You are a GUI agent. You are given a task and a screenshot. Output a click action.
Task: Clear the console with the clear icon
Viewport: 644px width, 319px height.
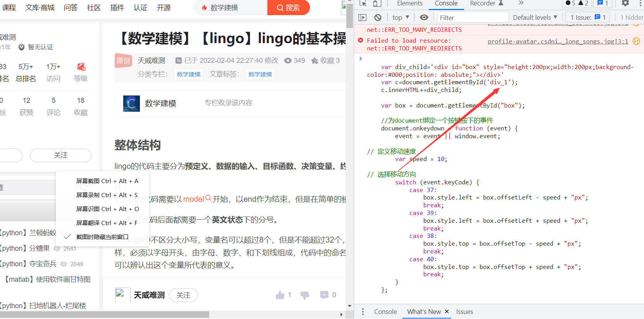pyautogui.click(x=378, y=17)
